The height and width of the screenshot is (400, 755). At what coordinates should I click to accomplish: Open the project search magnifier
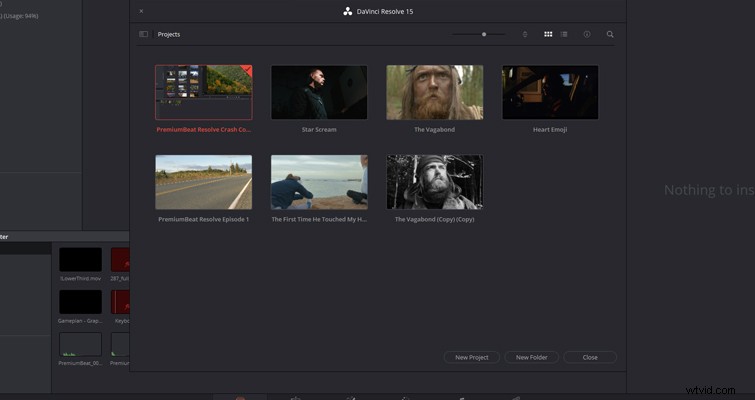point(610,34)
